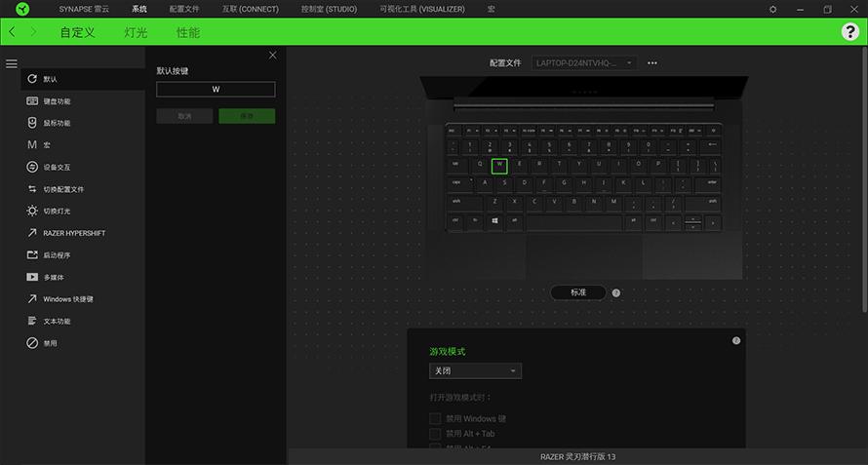Open the 可视化工具 (VISUALIZER) tab

point(422,9)
